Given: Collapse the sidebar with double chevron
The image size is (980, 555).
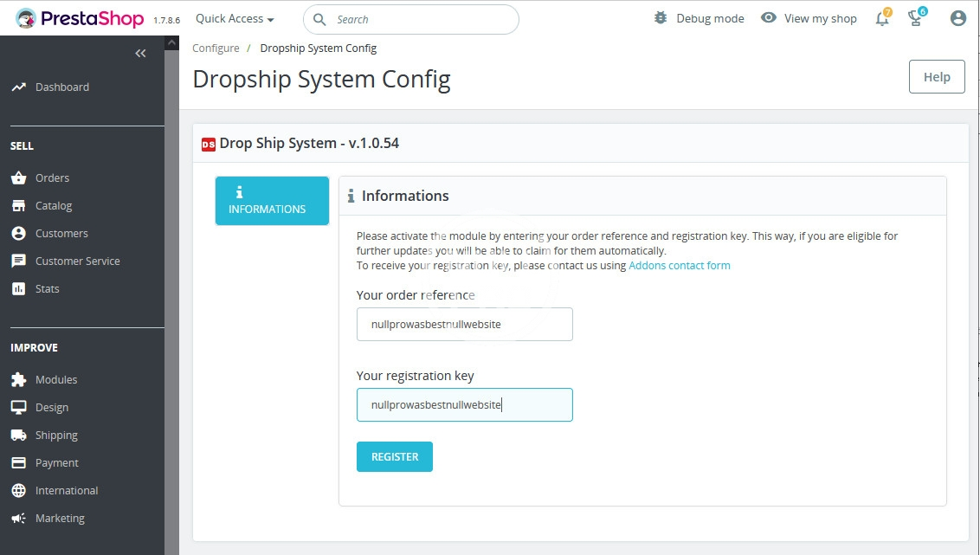Looking at the screenshot, I should (140, 54).
